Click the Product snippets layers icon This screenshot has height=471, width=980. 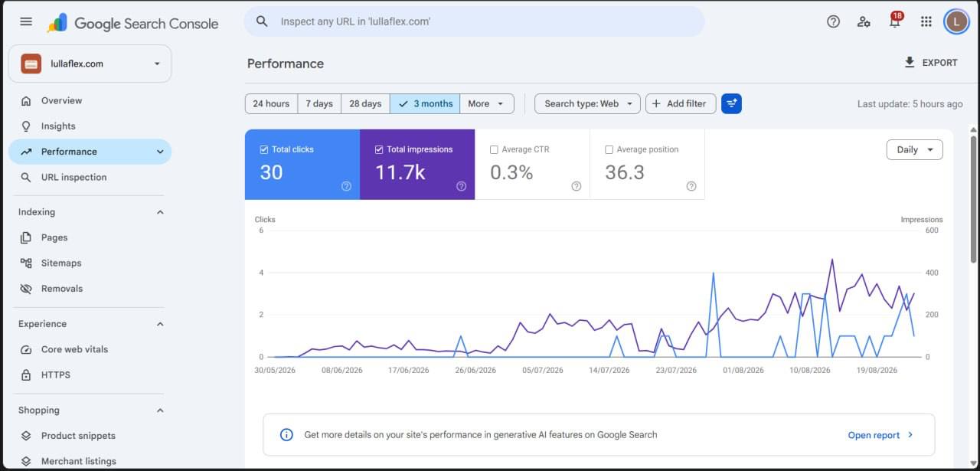26,436
